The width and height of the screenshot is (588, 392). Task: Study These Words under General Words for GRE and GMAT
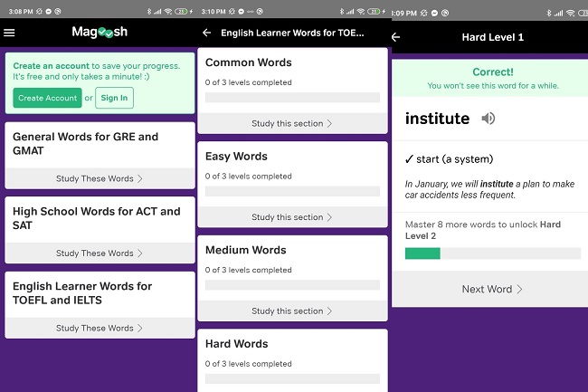point(100,178)
